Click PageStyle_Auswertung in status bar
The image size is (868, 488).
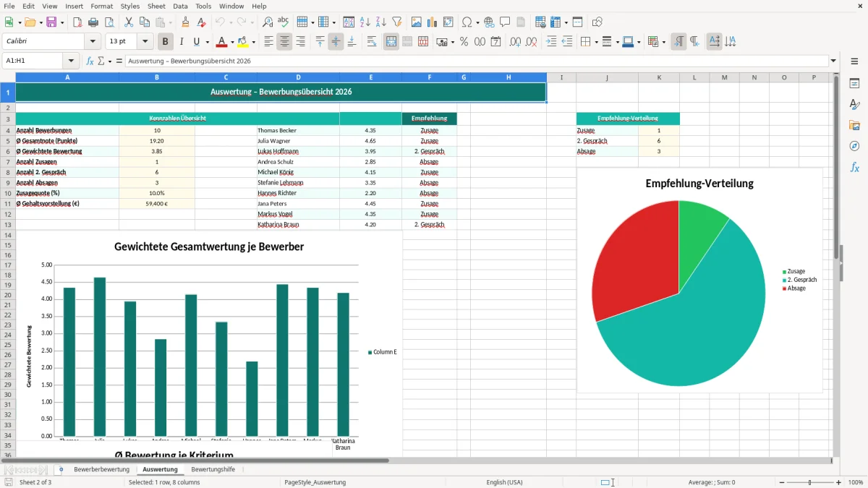(315, 482)
